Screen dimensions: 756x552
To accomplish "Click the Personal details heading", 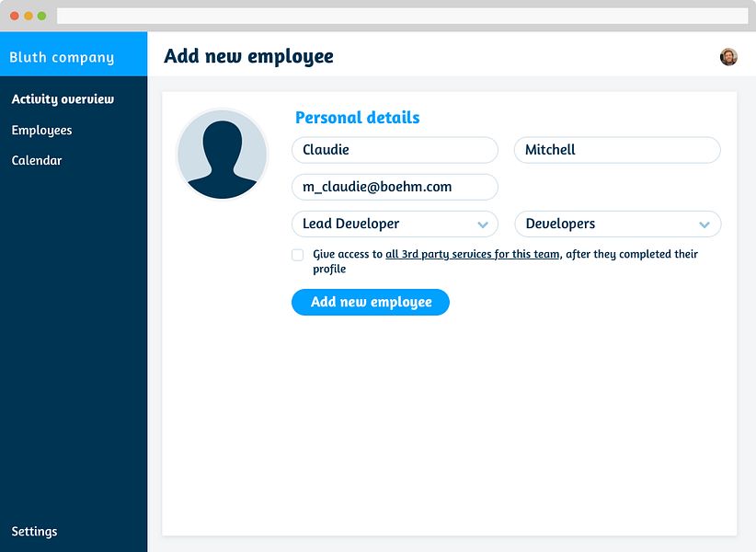I will pyautogui.click(x=357, y=118).
